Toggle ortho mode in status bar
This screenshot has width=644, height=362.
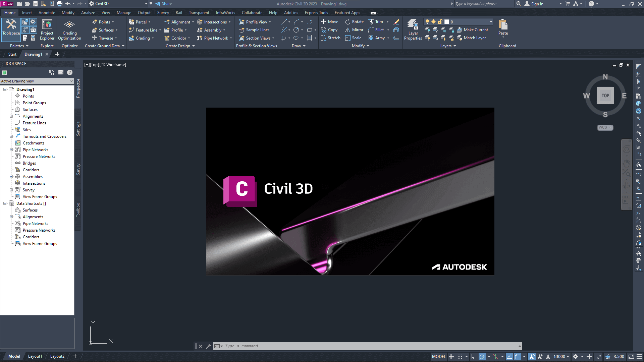[x=474, y=357]
